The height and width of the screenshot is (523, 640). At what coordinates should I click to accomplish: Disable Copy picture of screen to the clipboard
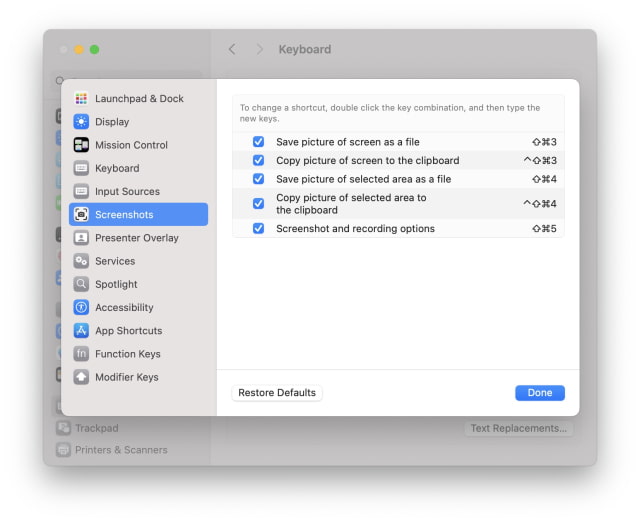click(258, 160)
